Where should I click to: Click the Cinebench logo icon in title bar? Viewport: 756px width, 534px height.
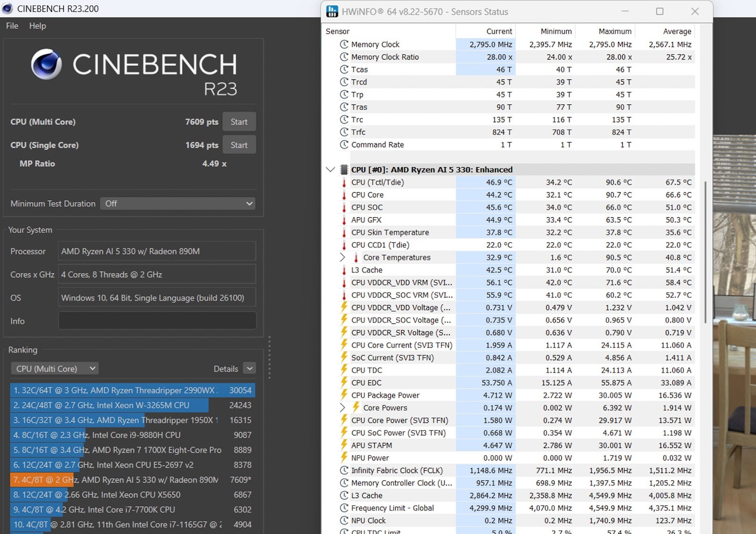coord(8,8)
